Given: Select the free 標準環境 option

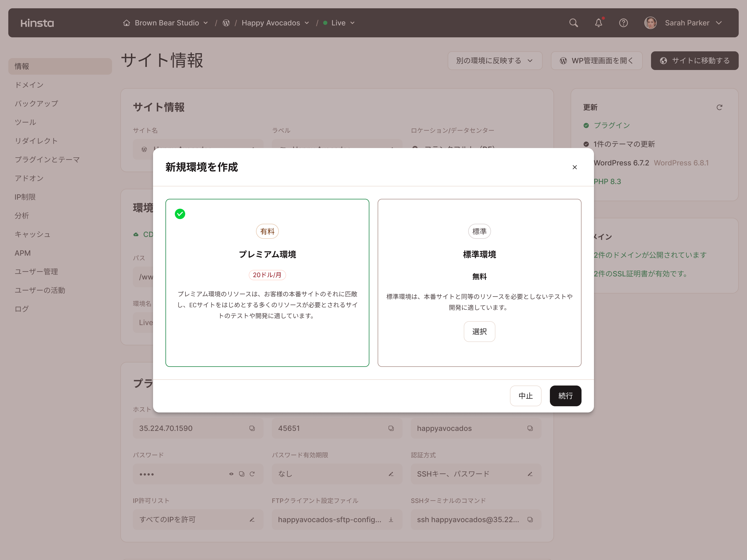Looking at the screenshot, I should click(479, 332).
